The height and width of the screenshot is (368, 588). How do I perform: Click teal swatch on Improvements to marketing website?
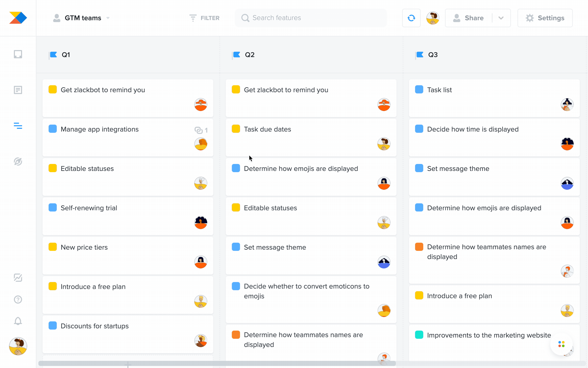click(419, 335)
